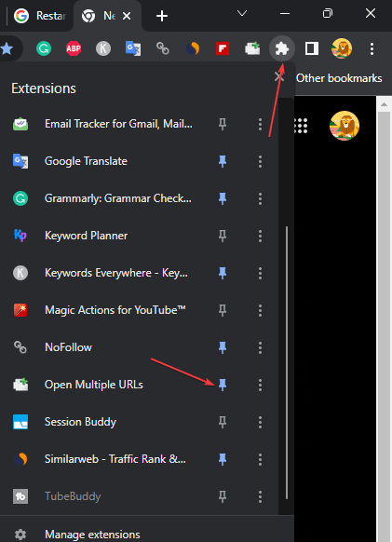Open more options for NoFollow
Screen dimensions: 392x542
click(261, 347)
